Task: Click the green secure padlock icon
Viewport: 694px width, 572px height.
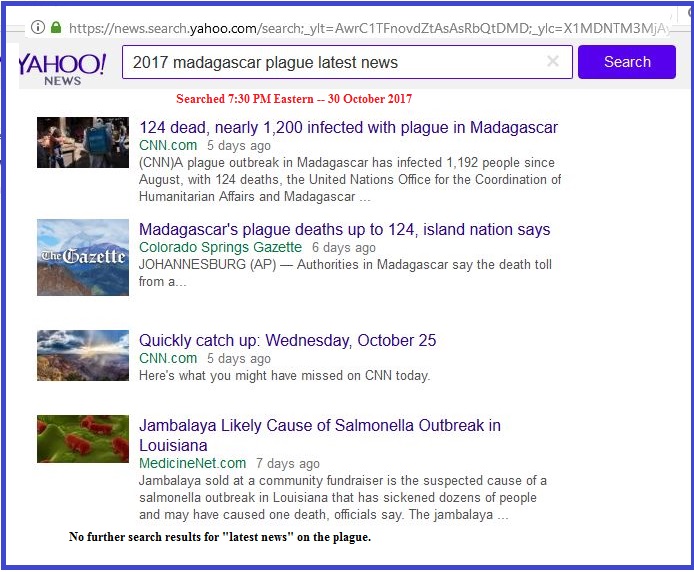Action: 56,27
